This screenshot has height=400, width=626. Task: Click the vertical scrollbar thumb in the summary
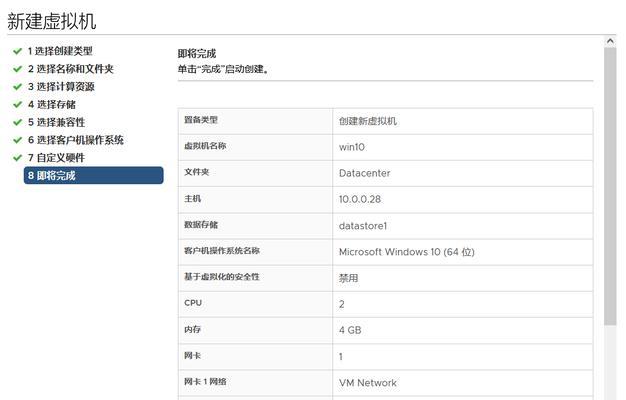[x=610, y=186]
